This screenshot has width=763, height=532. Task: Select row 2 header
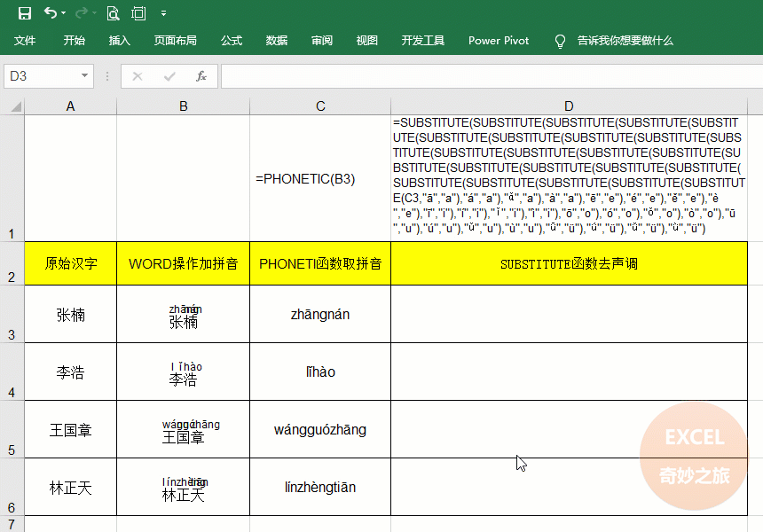point(12,263)
